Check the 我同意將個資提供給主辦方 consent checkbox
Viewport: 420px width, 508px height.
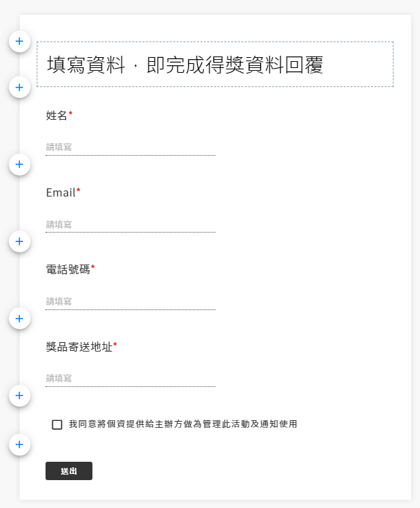tap(57, 424)
